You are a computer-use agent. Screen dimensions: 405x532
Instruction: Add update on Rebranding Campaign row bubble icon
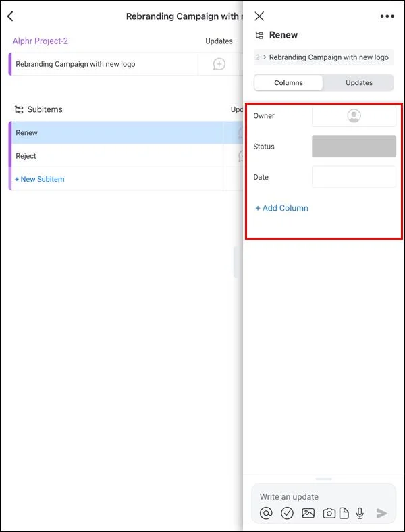[x=219, y=64]
